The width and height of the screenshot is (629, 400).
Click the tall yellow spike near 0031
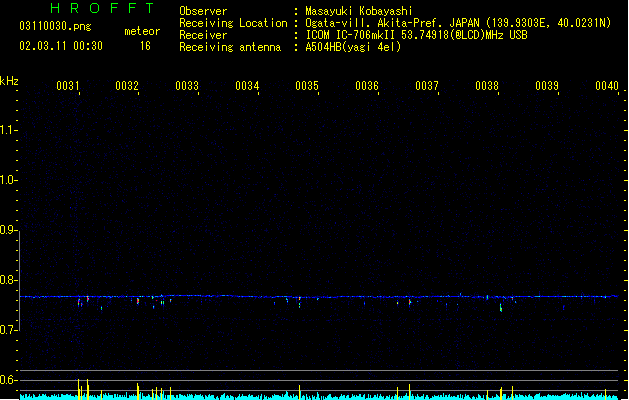[x=79, y=389]
